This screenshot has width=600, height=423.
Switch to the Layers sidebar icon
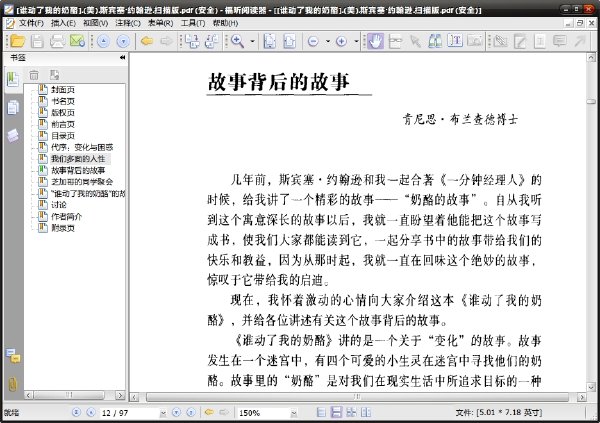[x=13, y=136]
